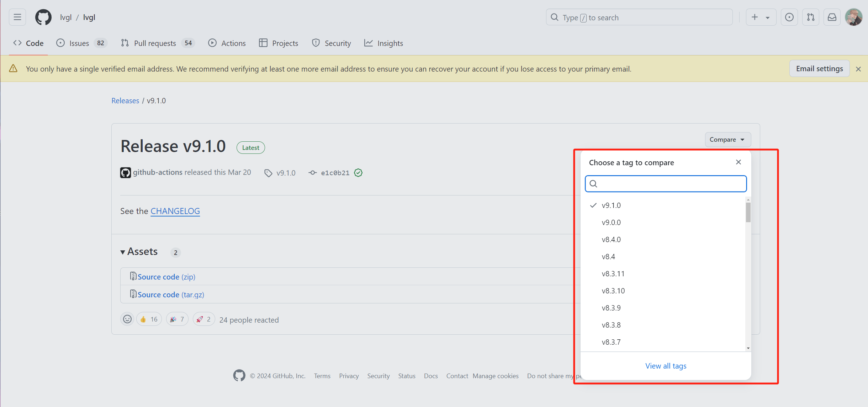Click the v9.1.0 tag icon link
868x407 pixels.
pyautogui.click(x=280, y=173)
